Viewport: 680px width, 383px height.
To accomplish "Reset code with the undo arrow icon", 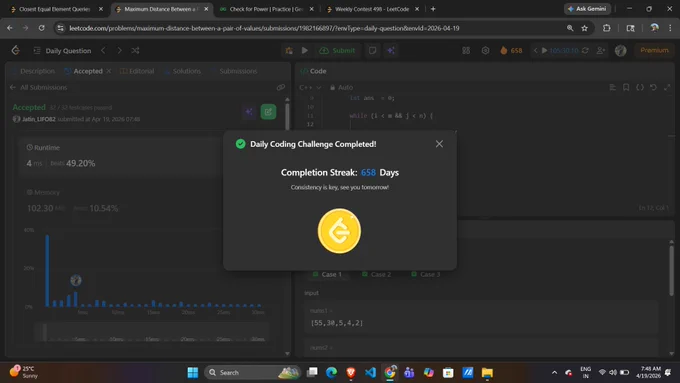I will [654, 88].
